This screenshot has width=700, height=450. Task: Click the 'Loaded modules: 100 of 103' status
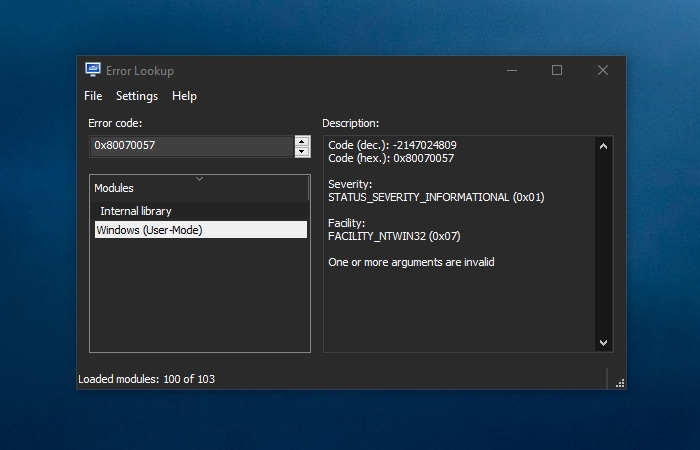pos(146,379)
